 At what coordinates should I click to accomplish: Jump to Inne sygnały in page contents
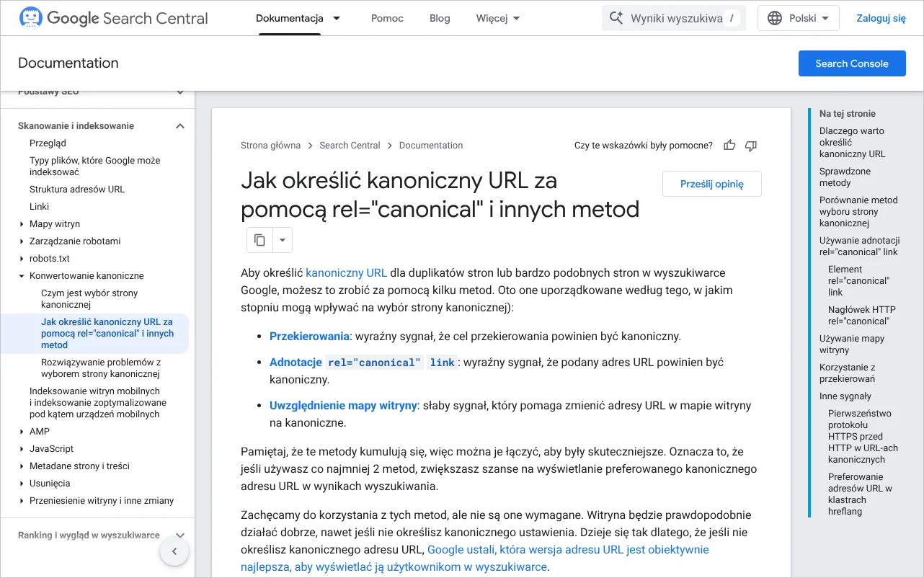pyautogui.click(x=845, y=396)
